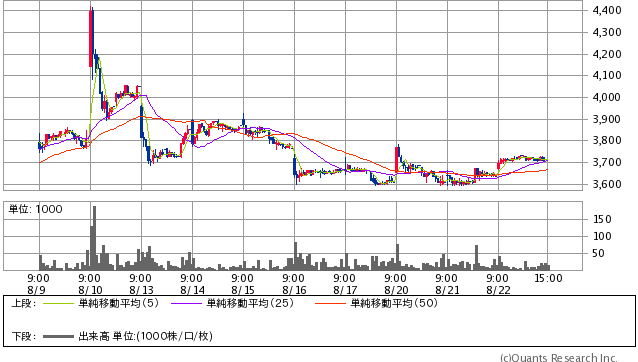Click the gray 出来高 legend bar

pyautogui.click(x=59, y=336)
